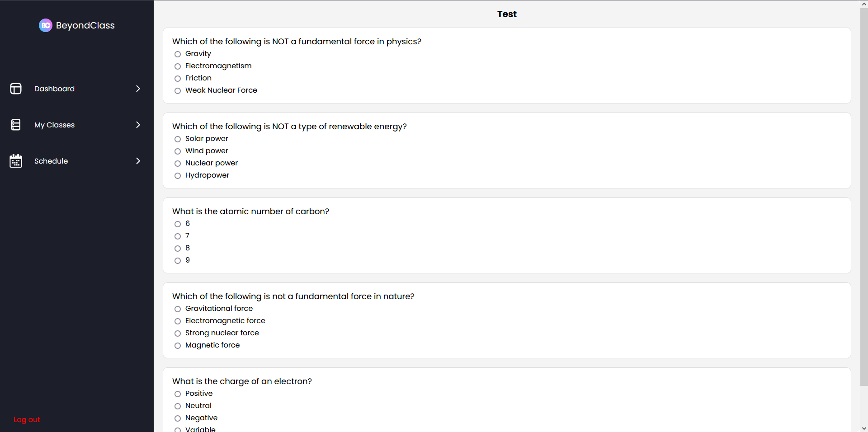Select atomic number 6 radio button
Viewport: 868px width, 432px height.
[178, 224]
